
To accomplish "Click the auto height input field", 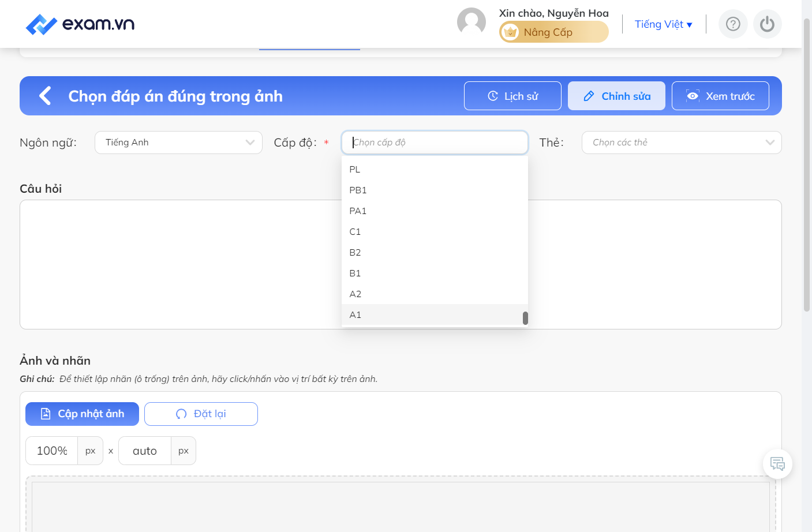I will click(145, 451).
